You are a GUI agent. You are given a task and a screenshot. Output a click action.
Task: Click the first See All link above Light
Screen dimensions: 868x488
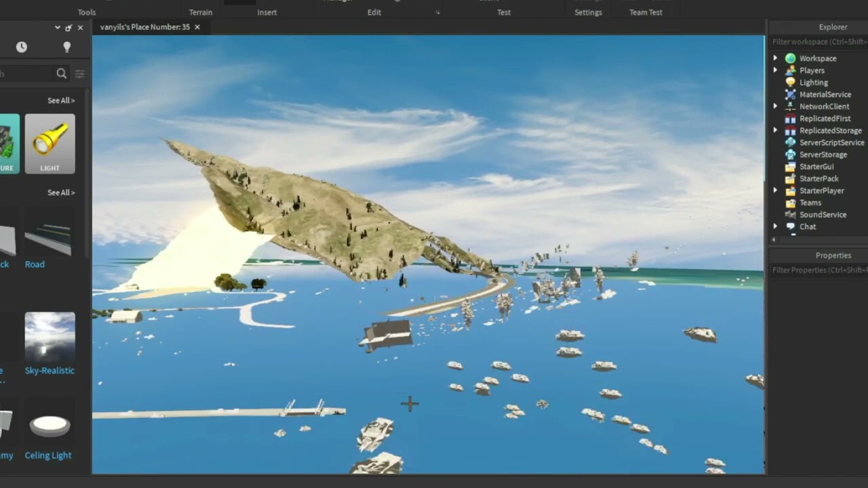click(x=61, y=100)
